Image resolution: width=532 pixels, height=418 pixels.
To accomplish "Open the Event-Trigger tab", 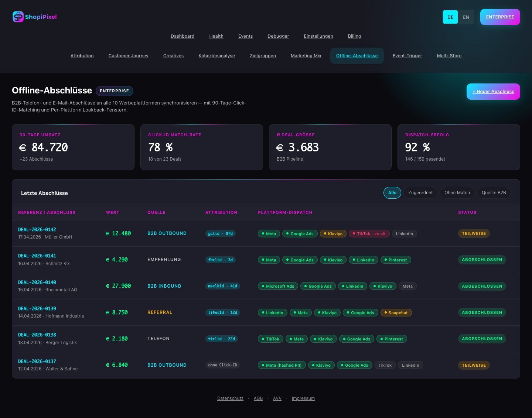I will pos(407,56).
